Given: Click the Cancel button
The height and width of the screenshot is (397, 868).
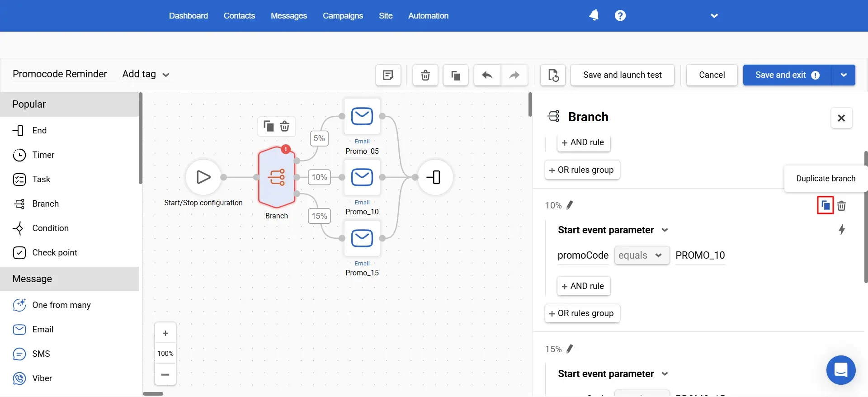Looking at the screenshot, I should 712,75.
